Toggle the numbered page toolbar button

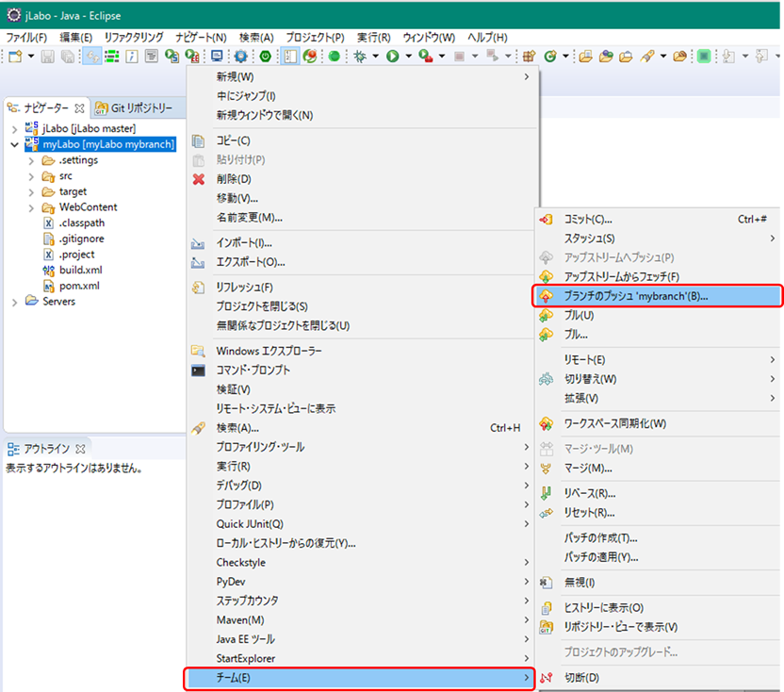coord(290,57)
